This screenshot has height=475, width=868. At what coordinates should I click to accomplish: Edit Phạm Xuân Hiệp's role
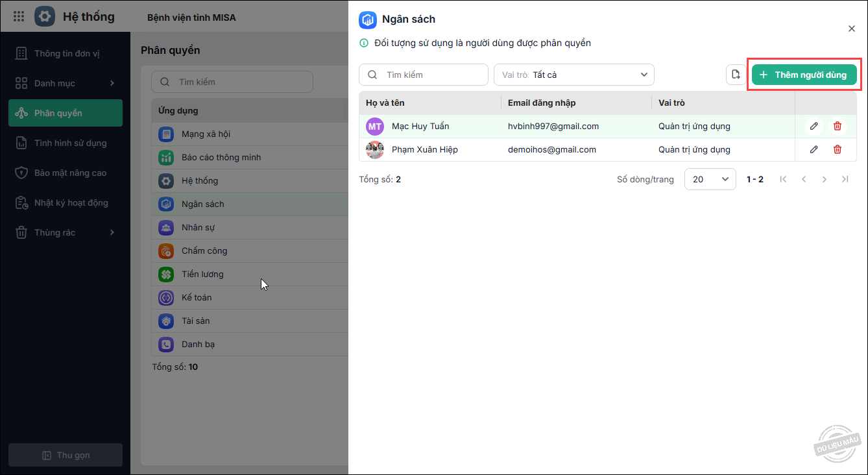(x=814, y=150)
